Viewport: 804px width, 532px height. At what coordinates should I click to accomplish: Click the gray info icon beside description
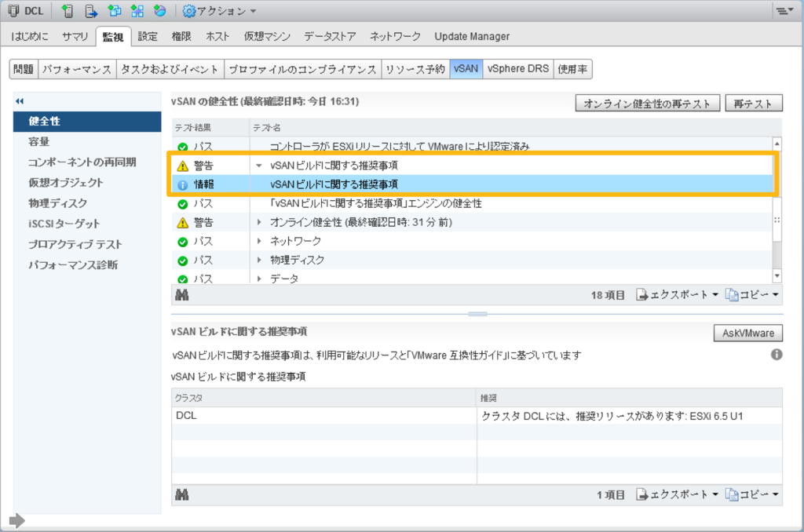777,354
